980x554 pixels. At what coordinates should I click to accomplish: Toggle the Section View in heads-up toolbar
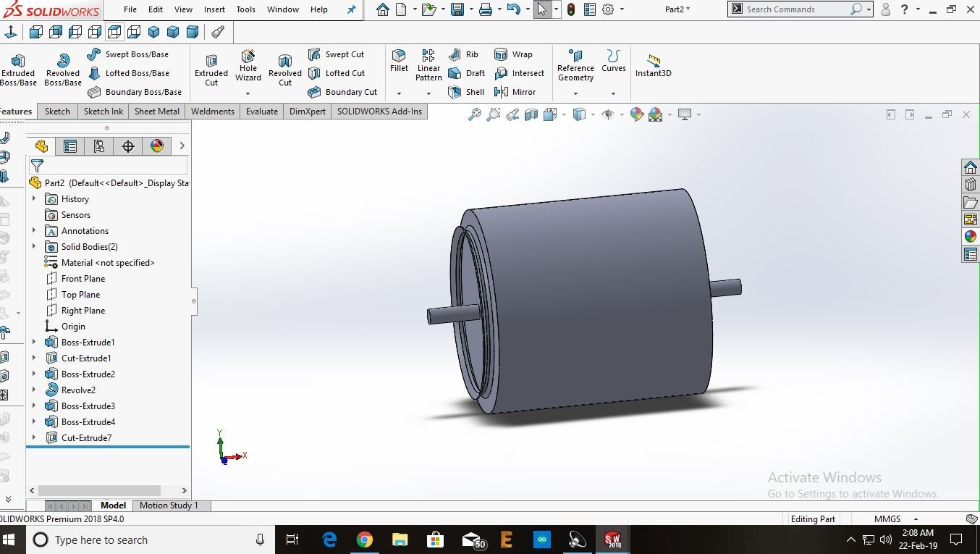pos(531,114)
